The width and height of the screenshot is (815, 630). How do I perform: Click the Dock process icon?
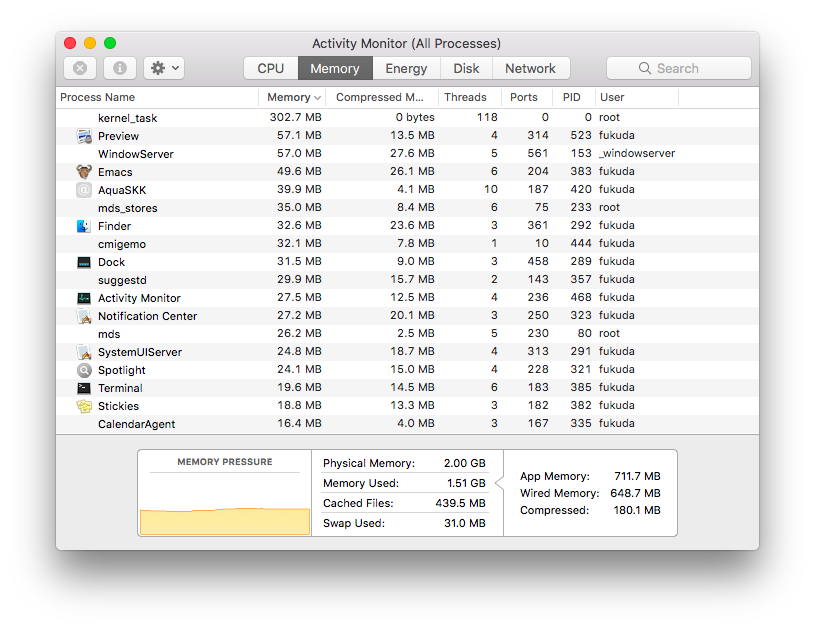84,262
